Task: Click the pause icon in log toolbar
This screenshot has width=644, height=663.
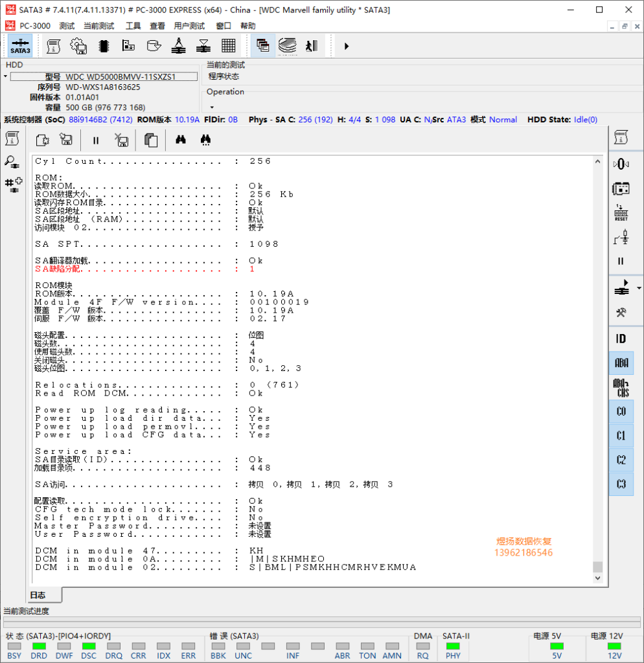Action: click(x=96, y=140)
